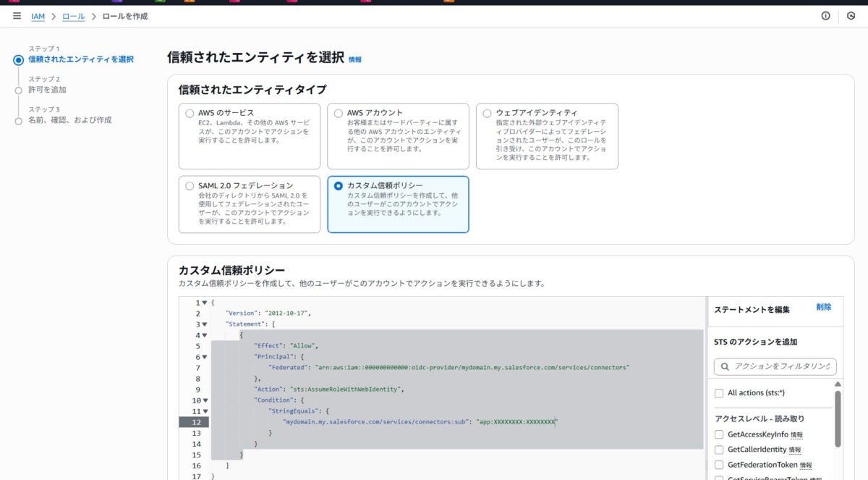Click the circled info icon in top bar
This screenshot has width=868, height=480.
pos(825,16)
